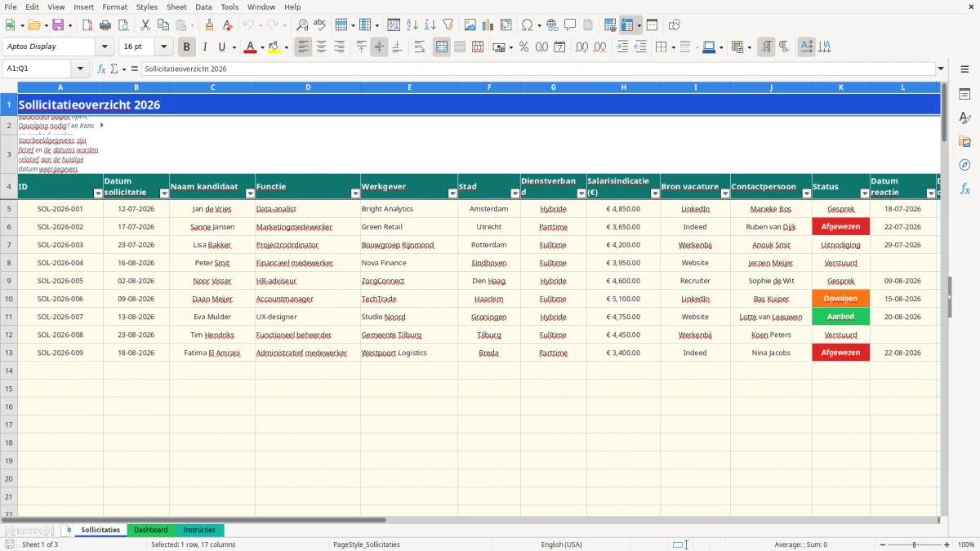Click the Format as Percent icon
Image resolution: width=980 pixels, height=551 pixels.
pos(523,47)
